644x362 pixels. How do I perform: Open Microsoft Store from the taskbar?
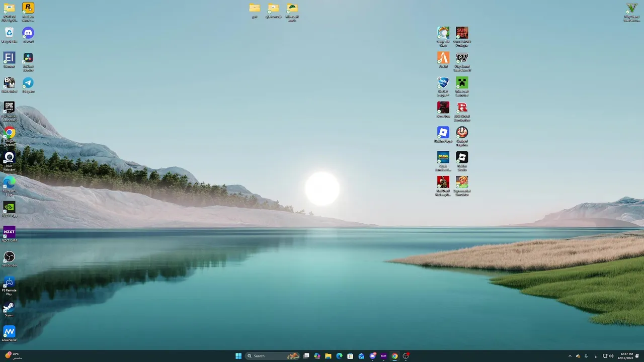point(350,356)
